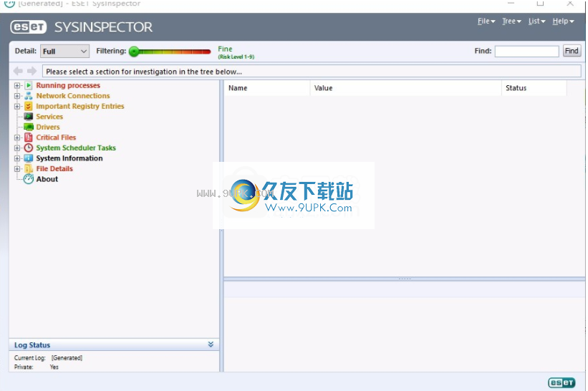Click the Running processes play icon
Image resolution: width=588 pixels, height=391 pixels.
coord(29,85)
